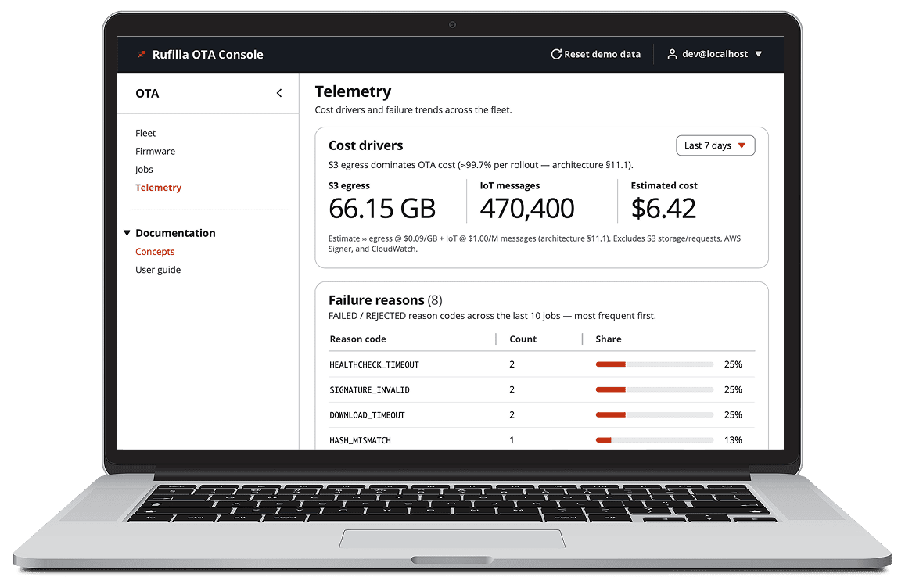Open the Last 7 days dropdown

click(x=715, y=145)
